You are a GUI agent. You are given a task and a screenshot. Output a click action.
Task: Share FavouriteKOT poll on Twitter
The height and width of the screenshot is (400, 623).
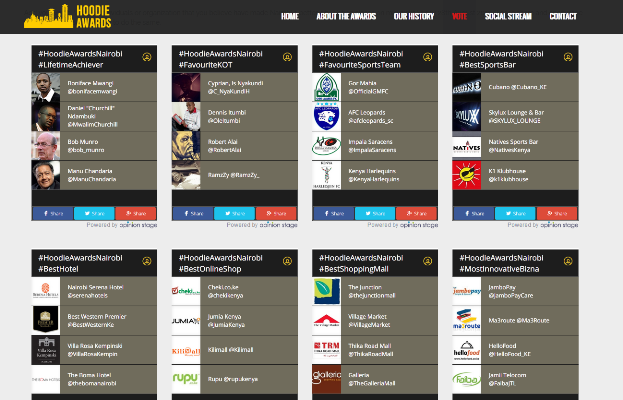pyautogui.click(x=234, y=213)
